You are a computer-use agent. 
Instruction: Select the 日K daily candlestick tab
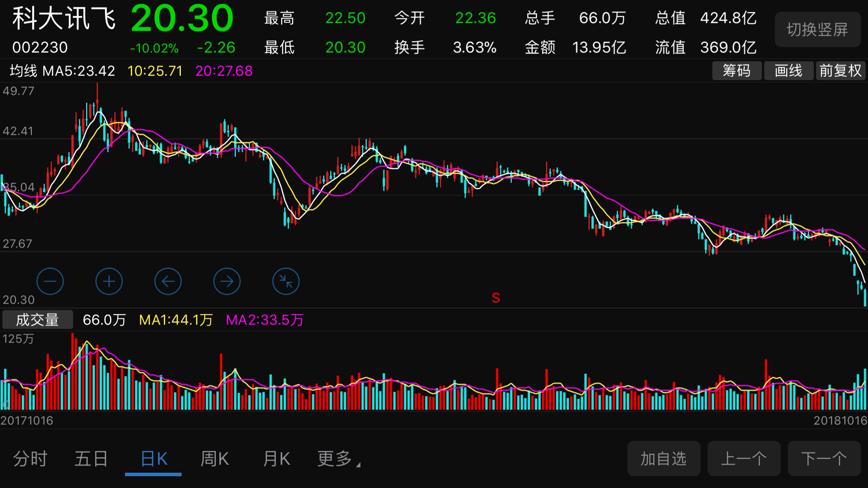tap(154, 459)
